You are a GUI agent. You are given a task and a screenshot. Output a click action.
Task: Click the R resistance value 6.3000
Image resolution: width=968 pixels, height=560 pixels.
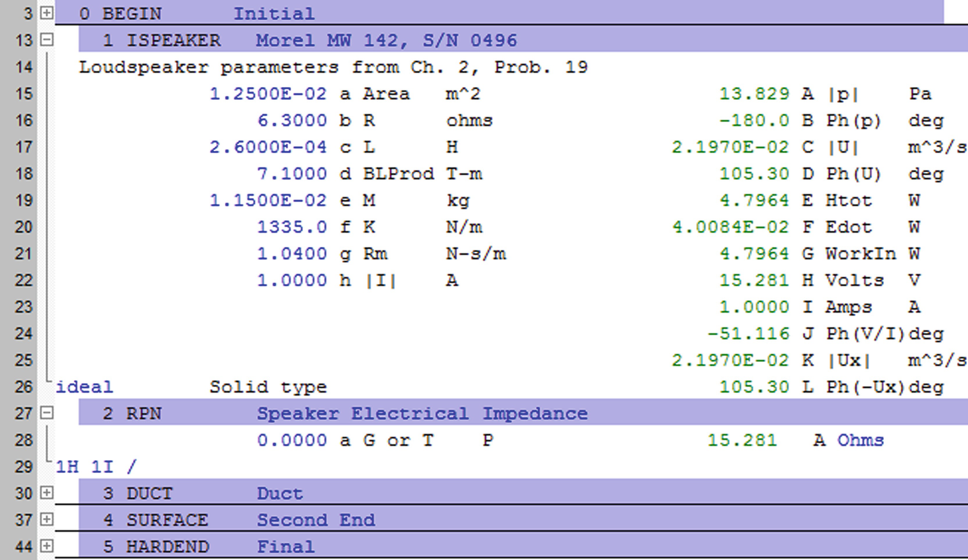click(x=292, y=120)
